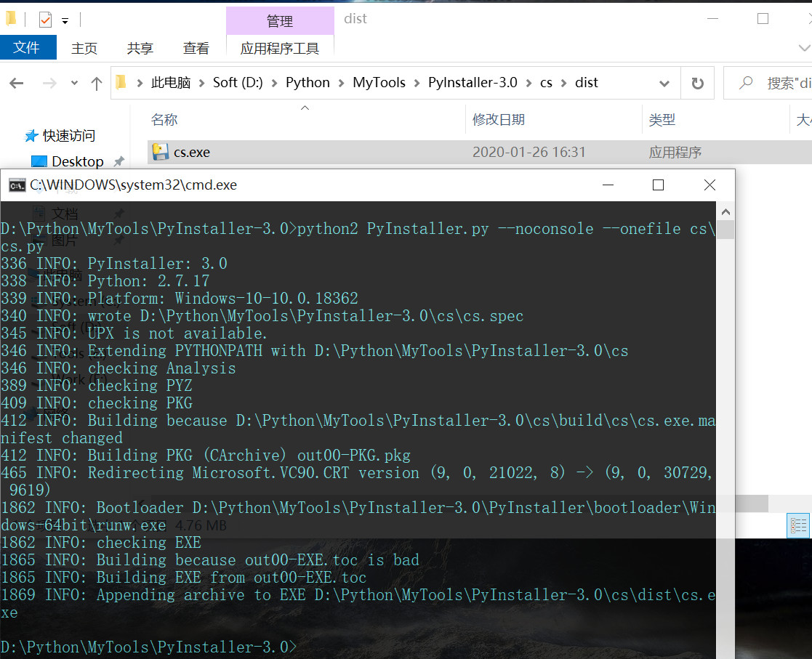Click the search magnifier icon
The width and height of the screenshot is (812, 659).
point(746,82)
